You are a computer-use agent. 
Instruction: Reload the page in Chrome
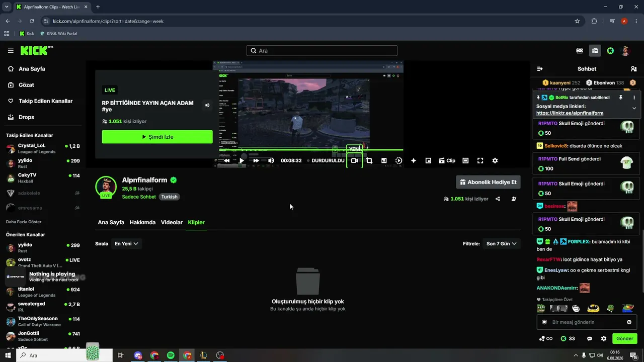click(x=32, y=21)
